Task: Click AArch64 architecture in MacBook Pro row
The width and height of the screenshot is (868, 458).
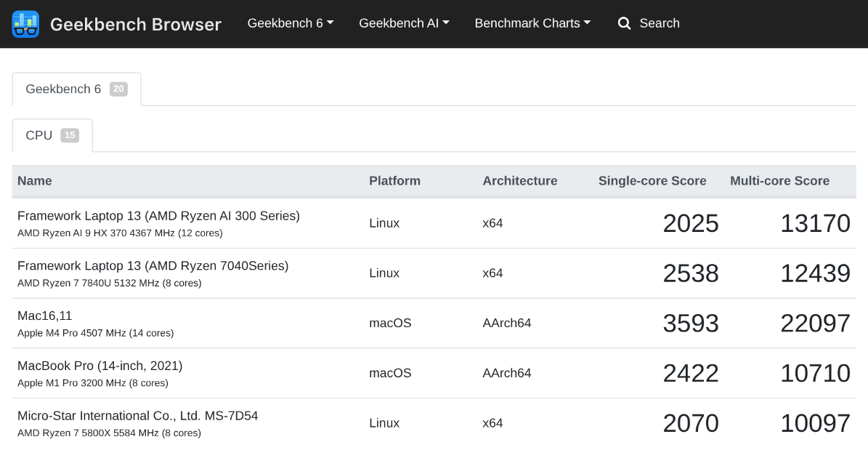Action: click(507, 373)
